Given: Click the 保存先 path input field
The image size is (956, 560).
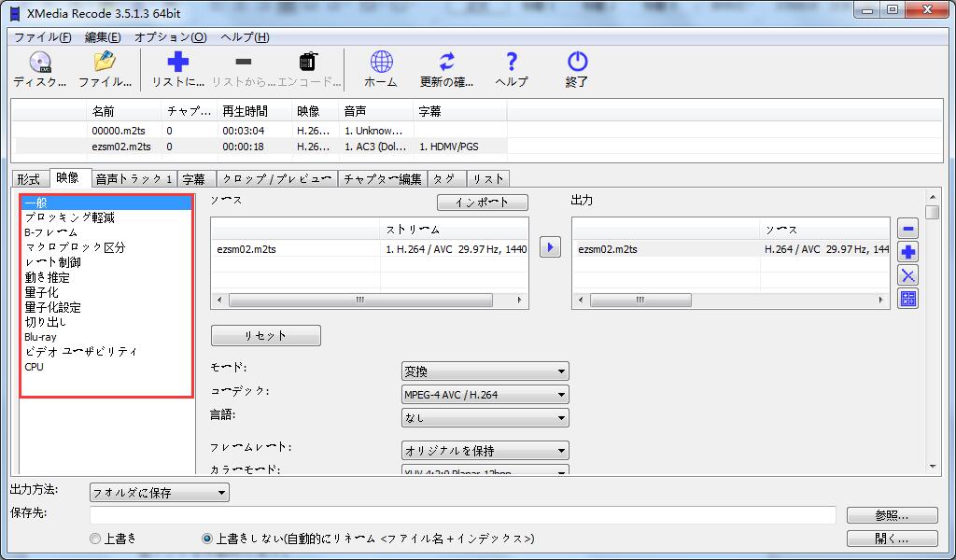Looking at the screenshot, I should click(463, 515).
